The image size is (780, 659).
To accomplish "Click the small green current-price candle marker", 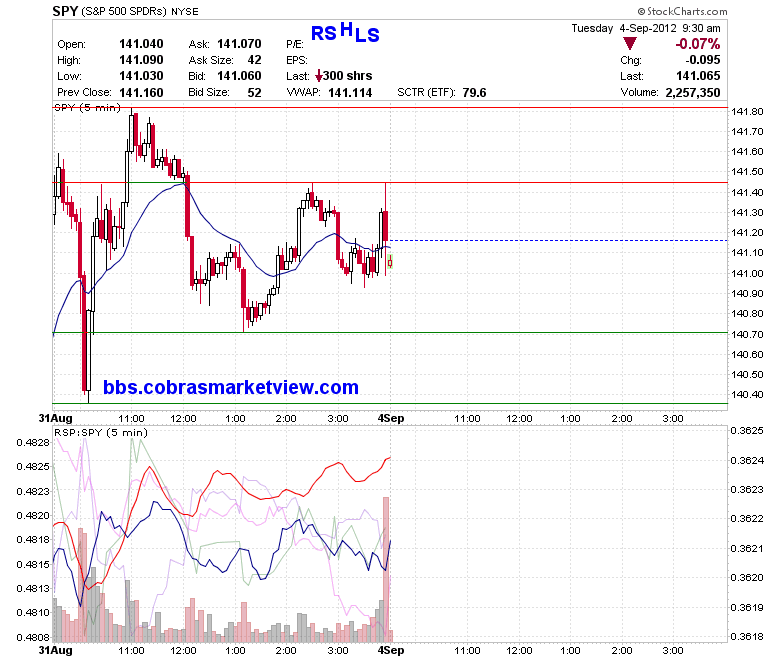I will 390,262.
